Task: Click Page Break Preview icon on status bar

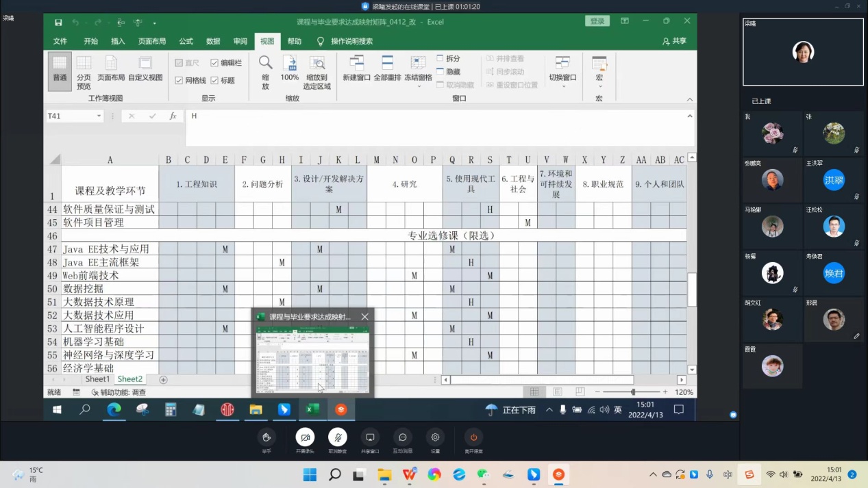Action: (580, 392)
